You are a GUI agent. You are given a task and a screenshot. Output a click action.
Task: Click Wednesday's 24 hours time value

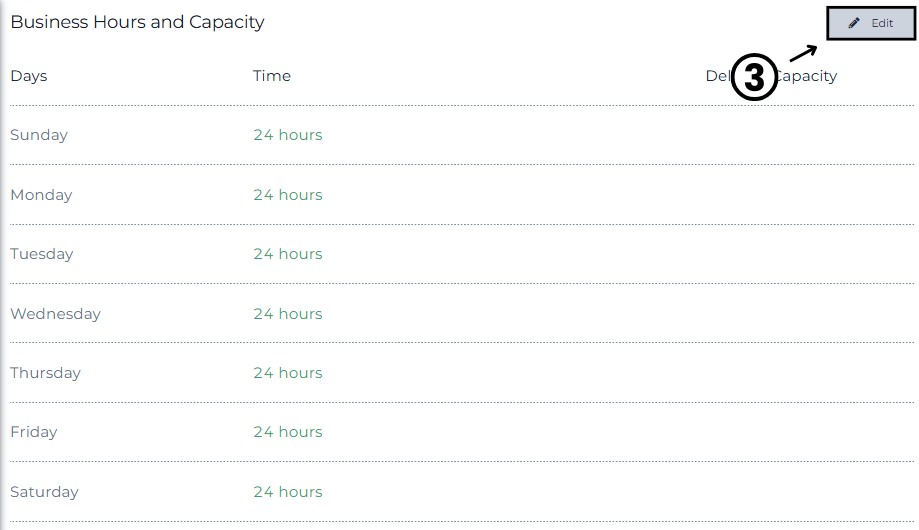coord(288,314)
